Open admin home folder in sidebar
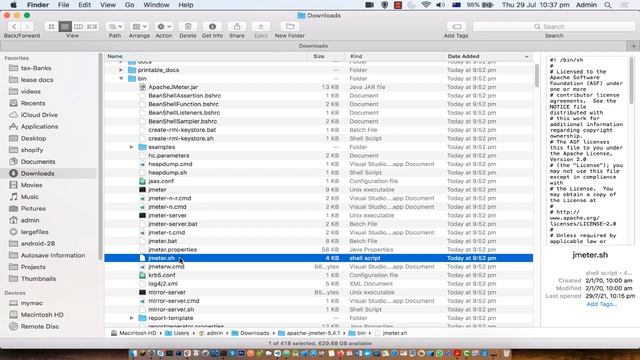Viewport: 640px width, 360px height. (30, 220)
